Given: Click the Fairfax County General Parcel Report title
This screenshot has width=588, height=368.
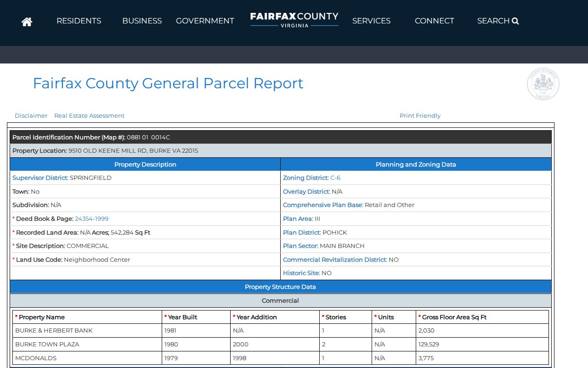Looking at the screenshot, I should pyautogui.click(x=168, y=83).
